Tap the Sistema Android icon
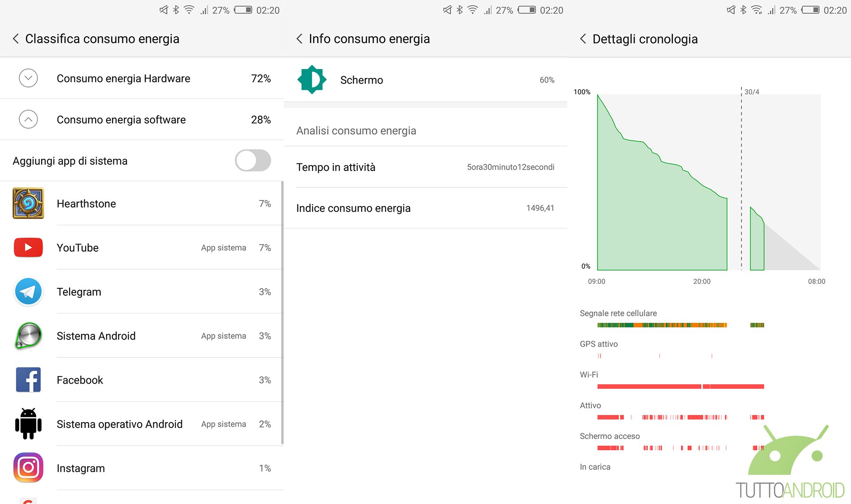The height and width of the screenshot is (504, 851). click(x=28, y=336)
